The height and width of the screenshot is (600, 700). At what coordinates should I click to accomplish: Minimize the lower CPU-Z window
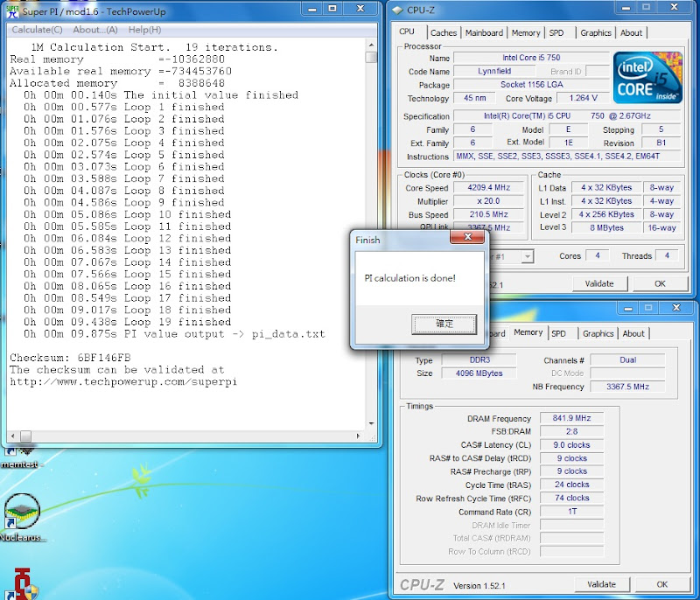pyautogui.click(x=628, y=308)
